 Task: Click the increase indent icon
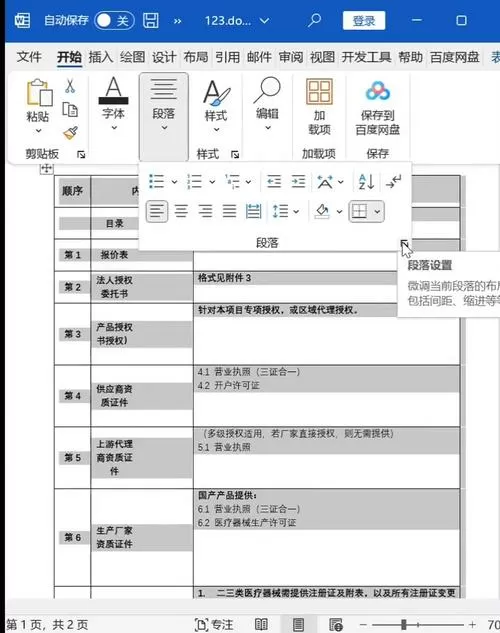[x=298, y=181]
